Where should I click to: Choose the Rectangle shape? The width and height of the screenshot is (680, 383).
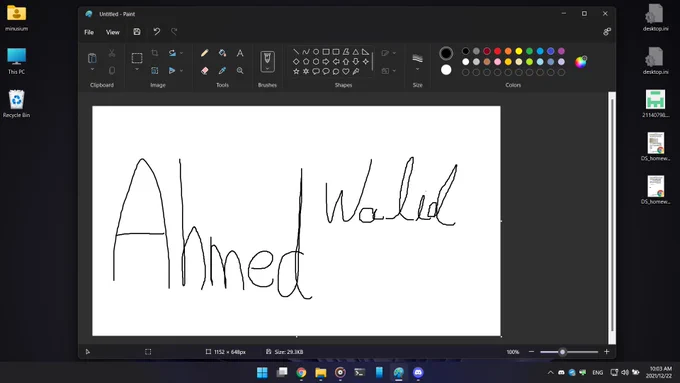click(326, 52)
